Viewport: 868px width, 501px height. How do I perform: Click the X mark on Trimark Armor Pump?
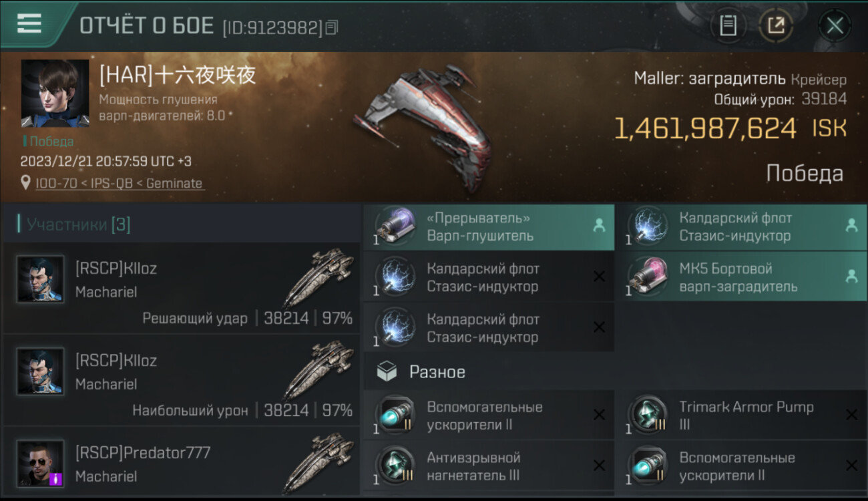pyautogui.click(x=851, y=415)
